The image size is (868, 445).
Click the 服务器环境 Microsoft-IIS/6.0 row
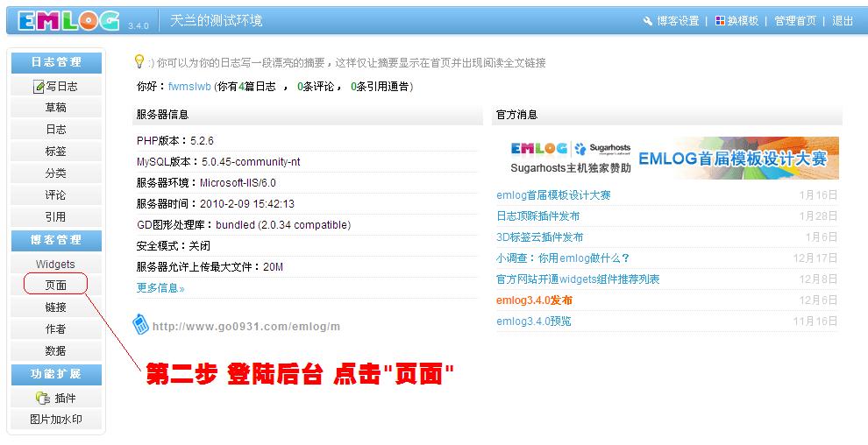point(306,183)
